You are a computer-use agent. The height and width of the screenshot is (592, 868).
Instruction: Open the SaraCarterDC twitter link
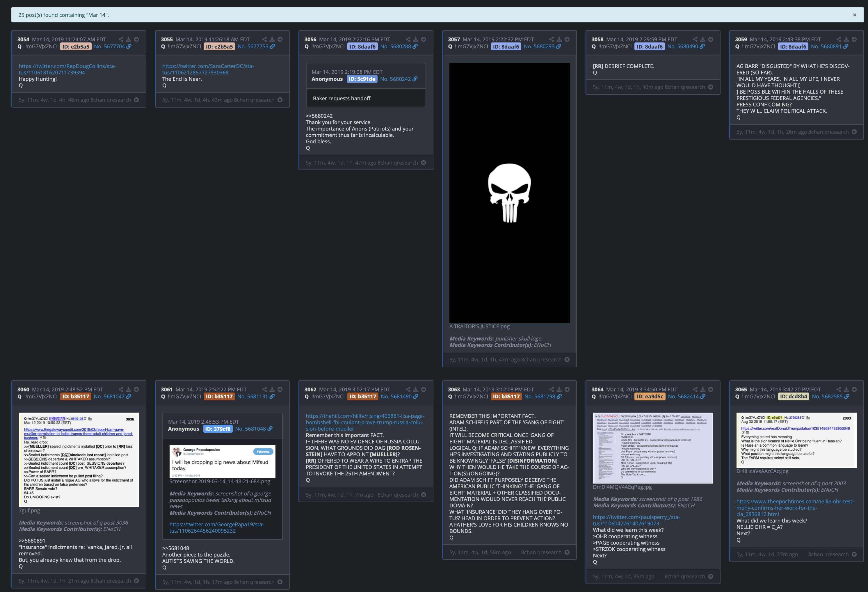coord(208,69)
